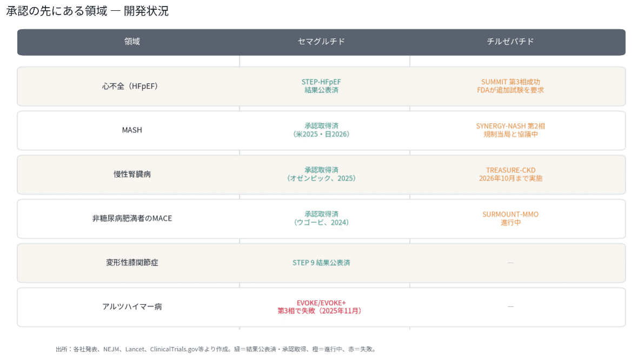644x360 pixels.
Task: Click the title 承認の先にある領域 — 開発状況
Action: [x=88, y=11]
